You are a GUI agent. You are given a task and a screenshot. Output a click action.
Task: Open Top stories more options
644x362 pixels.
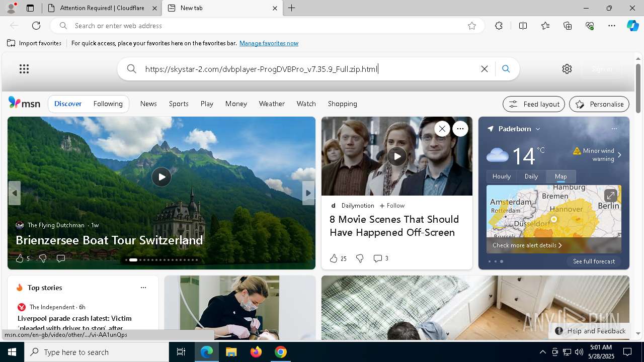pyautogui.click(x=143, y=288)
